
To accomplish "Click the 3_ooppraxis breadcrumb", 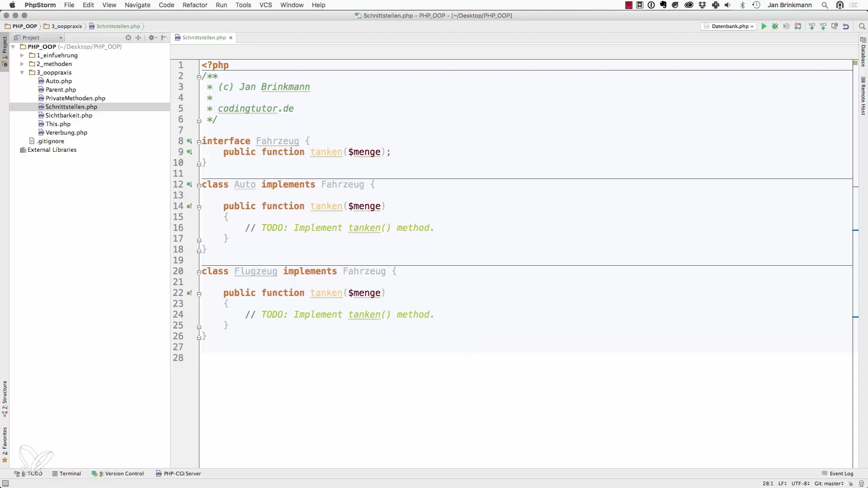I will (63, 26).
